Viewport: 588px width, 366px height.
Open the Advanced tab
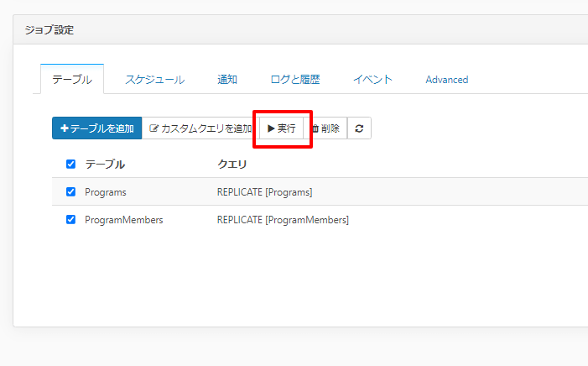click(446, 79)
